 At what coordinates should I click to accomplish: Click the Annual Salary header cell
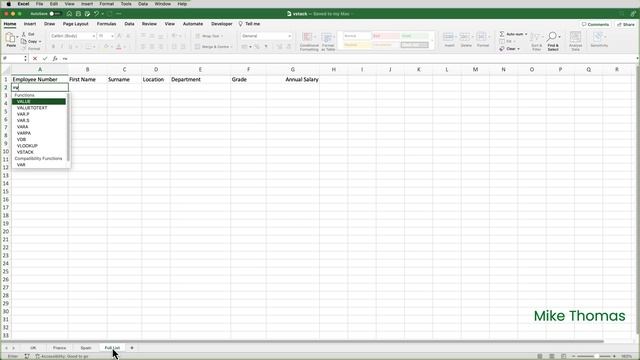(x=293, y=79)
